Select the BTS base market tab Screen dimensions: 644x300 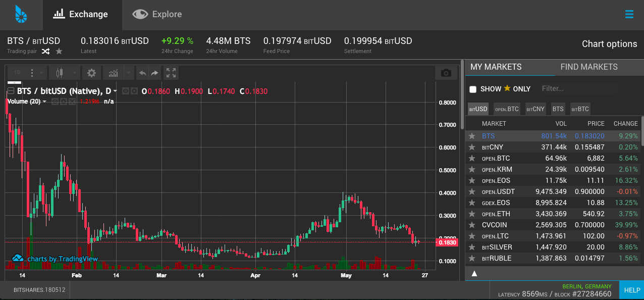click(558, 109)
